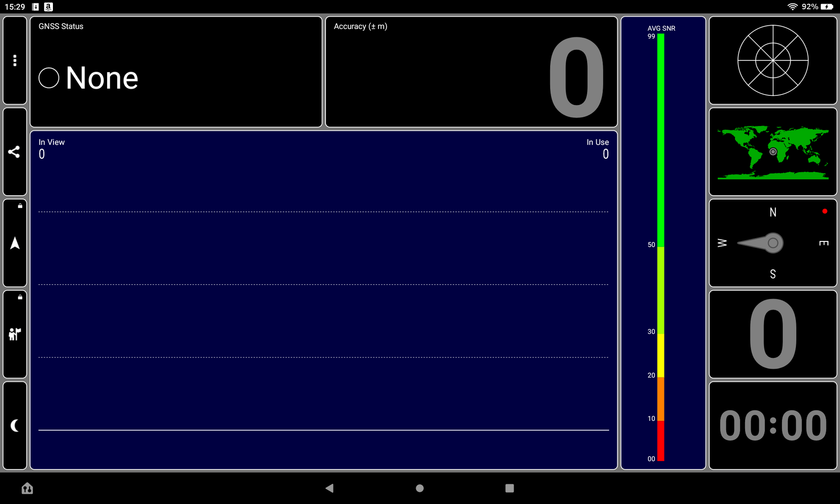Select the navigation arrow tool
The width and height of the screenshot is (840, 504).
[x=15, y=243]
